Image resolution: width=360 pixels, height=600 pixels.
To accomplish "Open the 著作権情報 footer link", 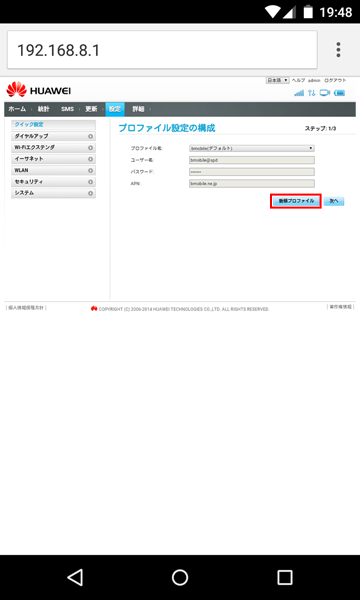I will [x=340, y=307].
